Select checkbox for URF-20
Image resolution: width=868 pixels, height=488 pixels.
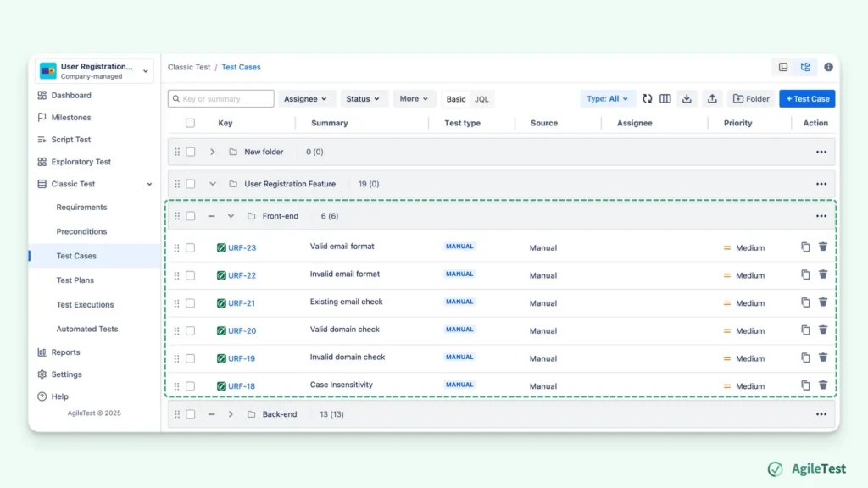pyautogui.click(x=191, y=331)
